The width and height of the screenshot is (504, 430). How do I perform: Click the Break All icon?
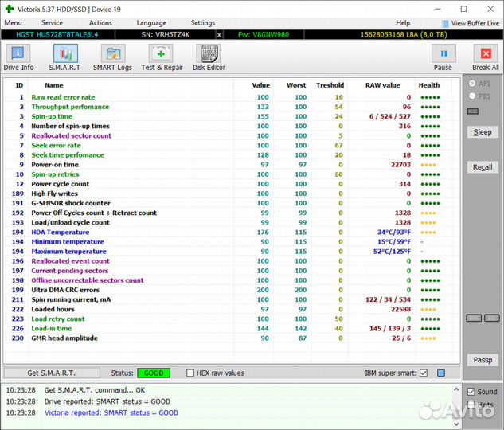(485, 54)
